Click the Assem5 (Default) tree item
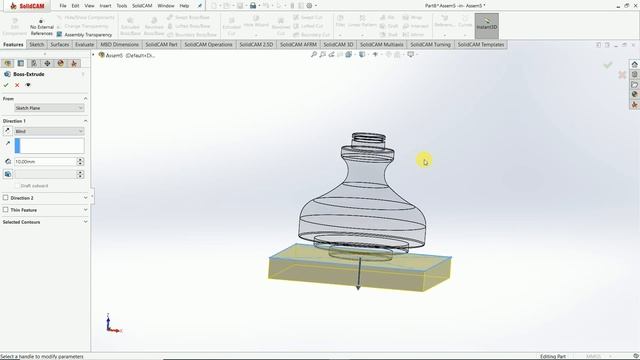 [x=127, y=55]
